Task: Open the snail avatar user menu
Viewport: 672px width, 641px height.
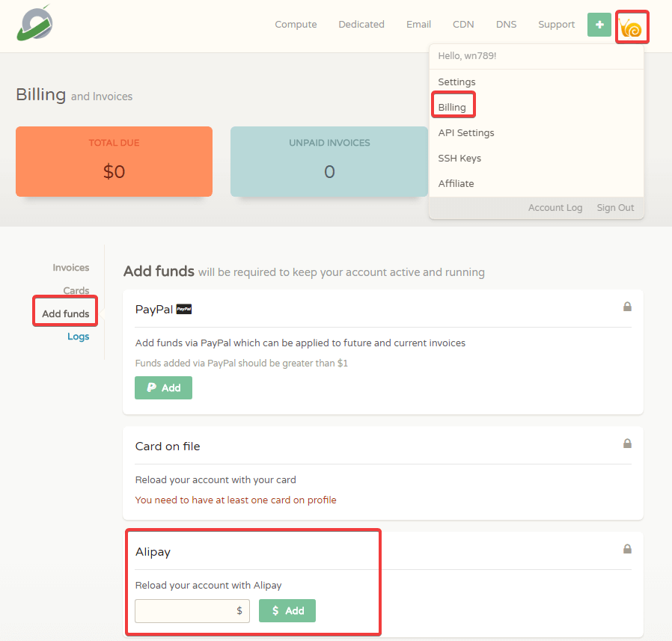Action: tap(632, 28)
